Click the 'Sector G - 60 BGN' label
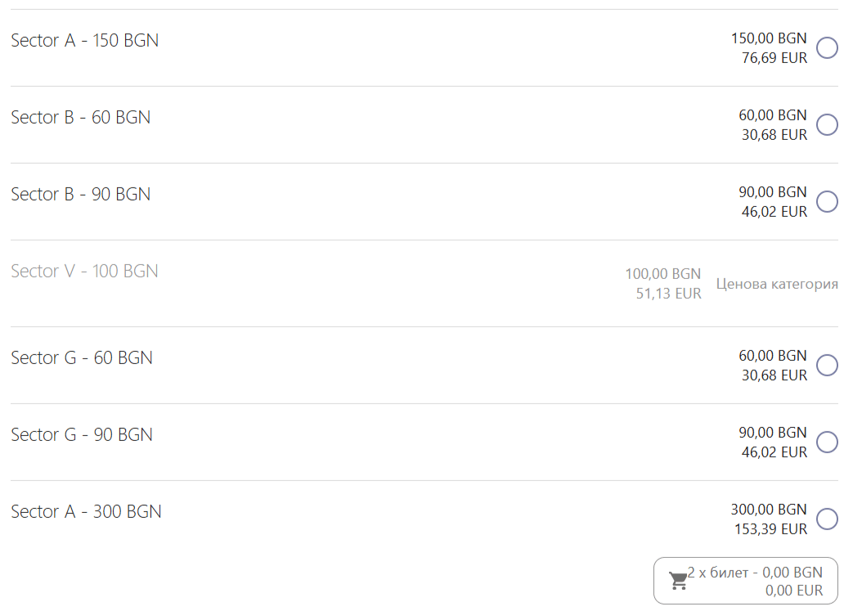844x616 pixels. coord(82,358)
